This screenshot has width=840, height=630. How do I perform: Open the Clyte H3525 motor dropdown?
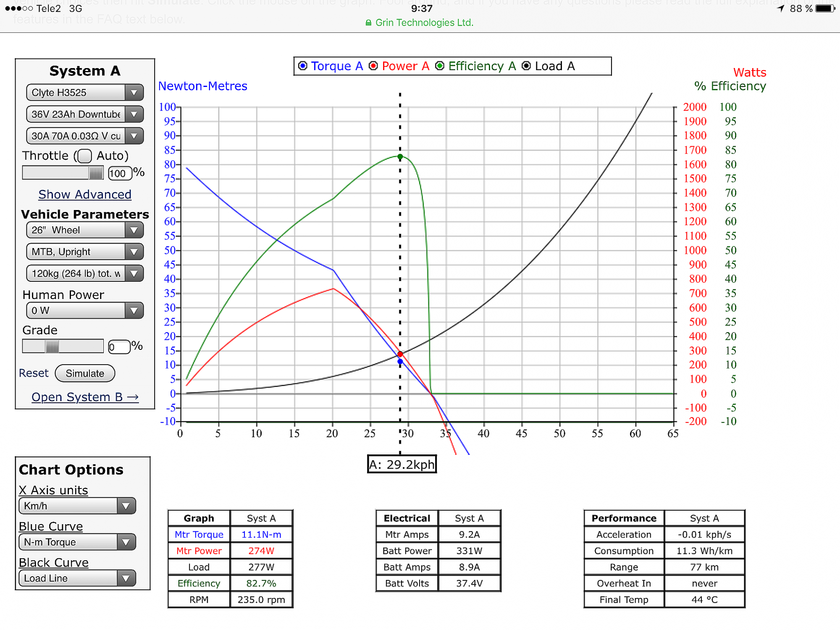tap(84, 92)
